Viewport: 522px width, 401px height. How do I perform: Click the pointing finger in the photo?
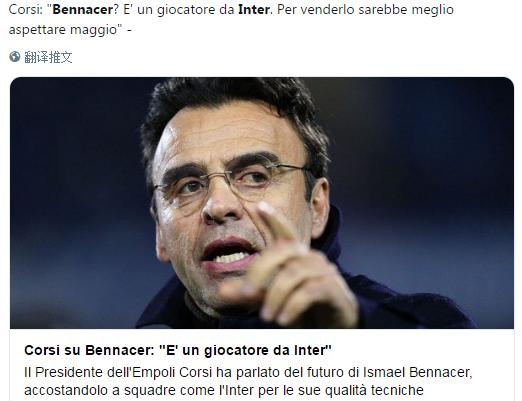[276, 221]
